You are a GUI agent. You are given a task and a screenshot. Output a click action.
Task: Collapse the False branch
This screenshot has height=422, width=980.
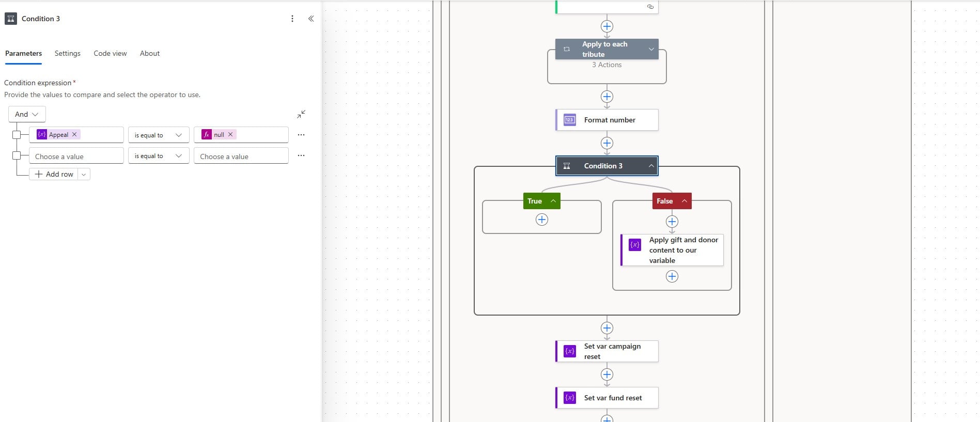pos(685,201)
